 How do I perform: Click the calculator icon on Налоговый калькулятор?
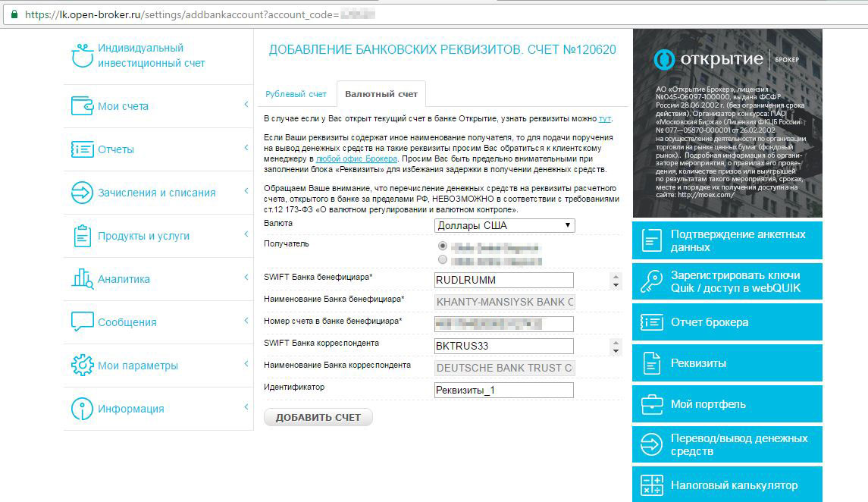pos(651,485)
